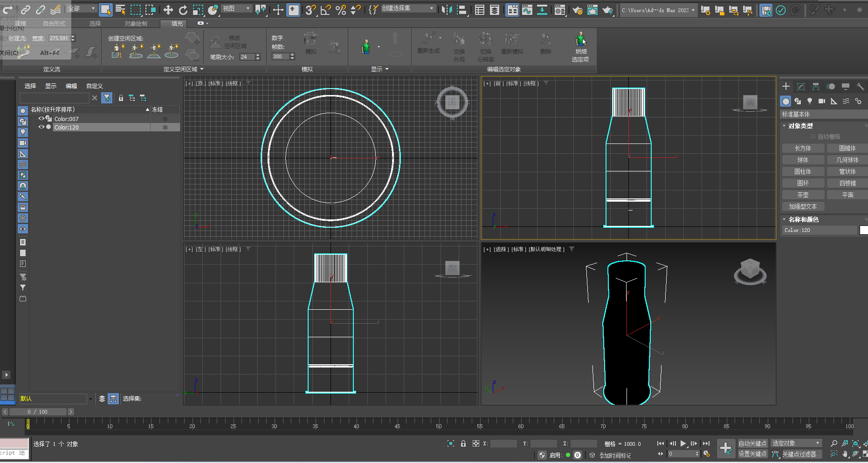Toggle the Angle Snap button

(x=325, y=10)
